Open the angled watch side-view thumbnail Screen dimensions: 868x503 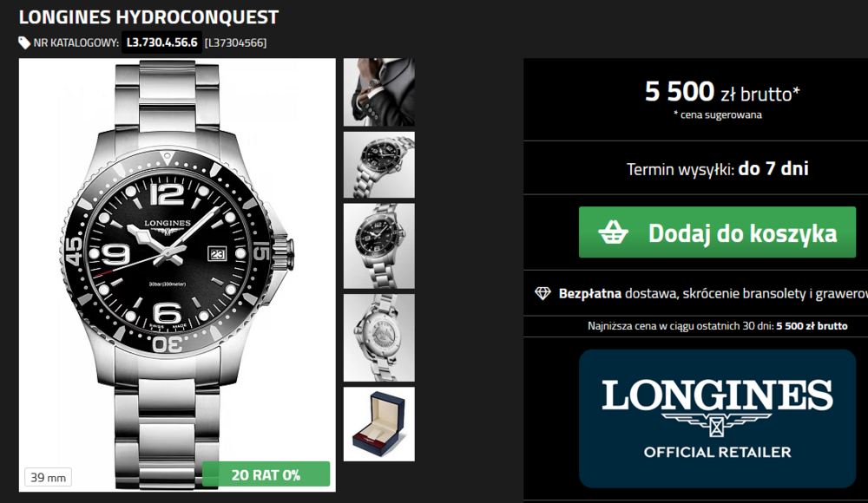[379, 165]
